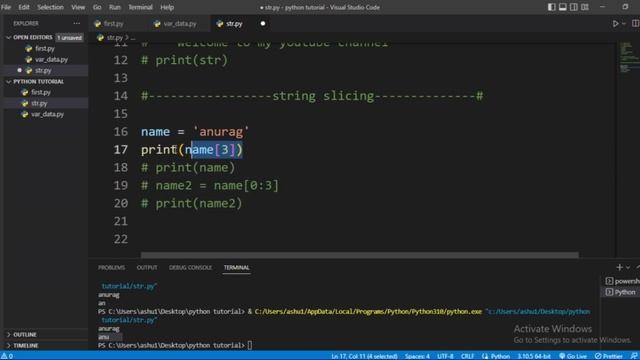Change UTF-8 file encoding
The image size is (640, 360).
point(445,356)
